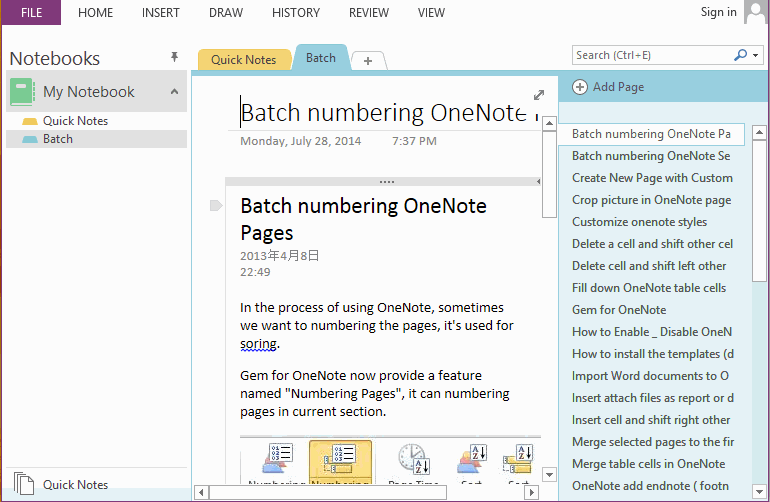
Task: Open the HISTORY ribbon tab
Action: tap(296, 13)
